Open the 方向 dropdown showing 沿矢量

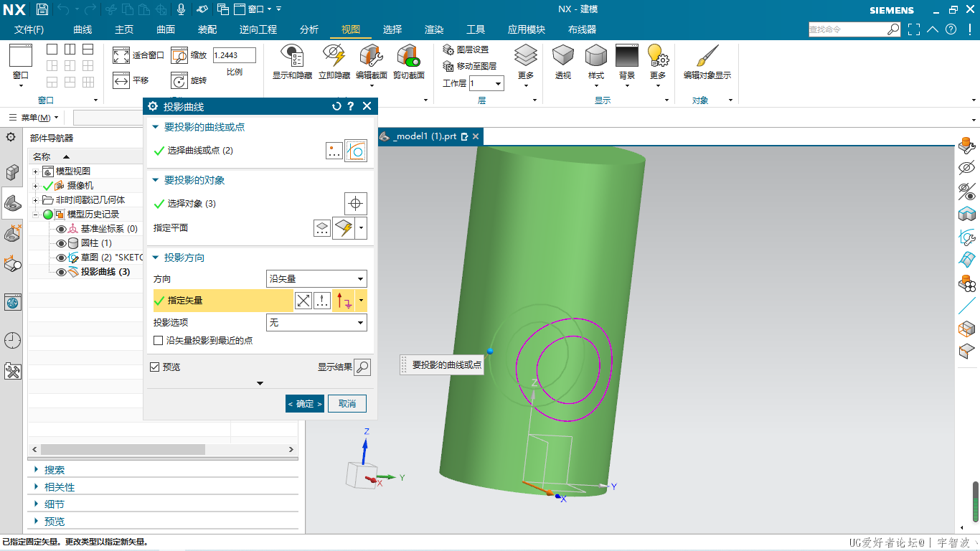pyautogui.click(x=316, y=279)
